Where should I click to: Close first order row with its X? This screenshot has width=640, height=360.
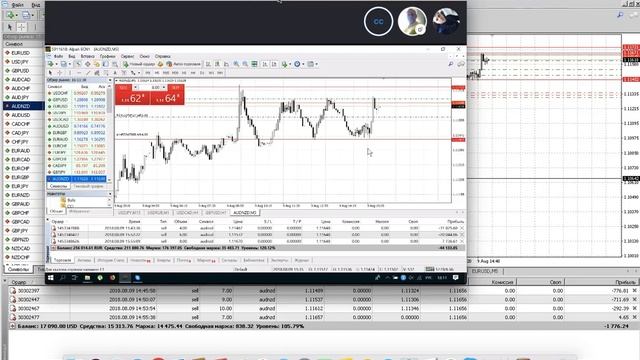(x=462, y=228)
